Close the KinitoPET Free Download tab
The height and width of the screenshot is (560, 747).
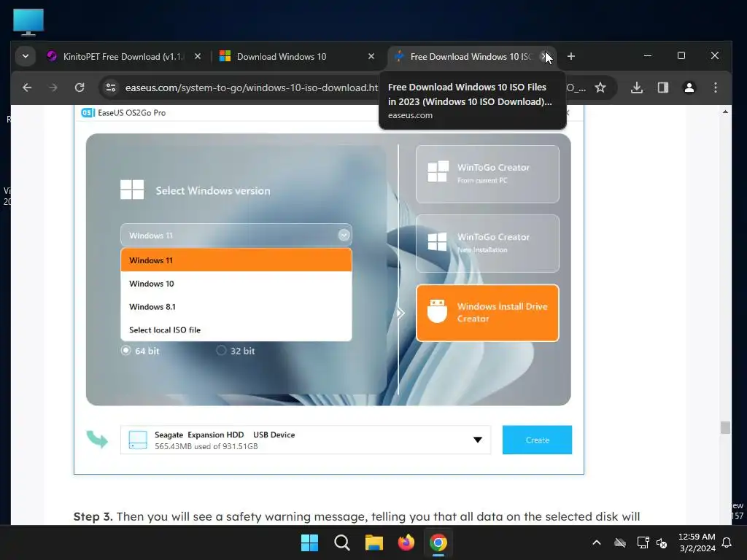click(197, 56)
